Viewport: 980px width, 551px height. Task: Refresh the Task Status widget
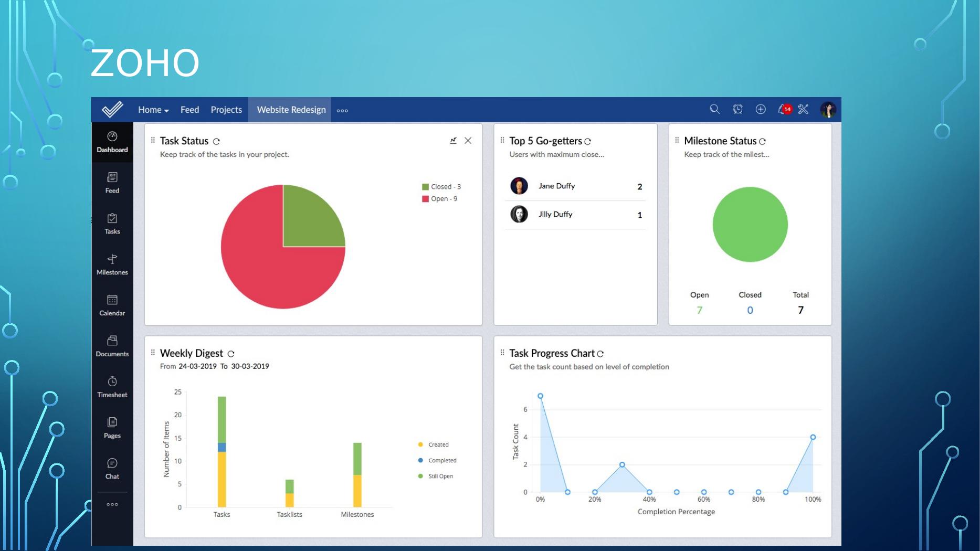pyautogui.click(x=216, y=141)
